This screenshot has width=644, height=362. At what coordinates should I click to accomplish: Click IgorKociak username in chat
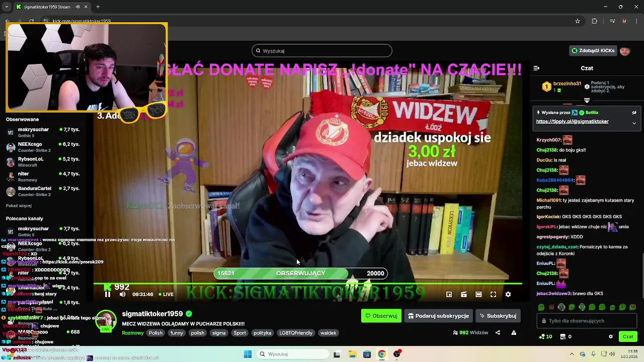point(548,217)
